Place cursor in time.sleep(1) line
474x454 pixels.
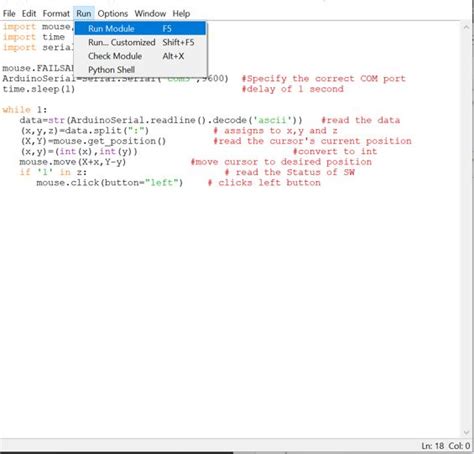coord(39,89)
